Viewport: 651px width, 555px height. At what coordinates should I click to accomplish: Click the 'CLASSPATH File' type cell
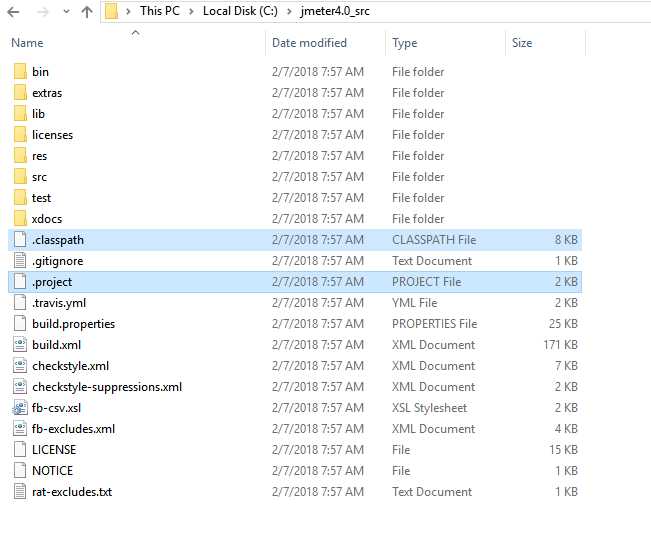(x=434, y=240)
